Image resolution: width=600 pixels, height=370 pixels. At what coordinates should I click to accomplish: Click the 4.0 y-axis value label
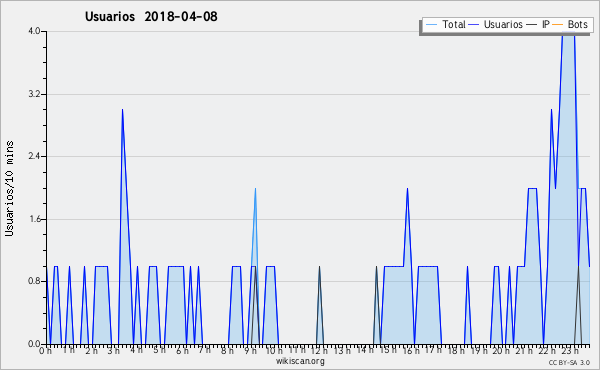point(34,31)
